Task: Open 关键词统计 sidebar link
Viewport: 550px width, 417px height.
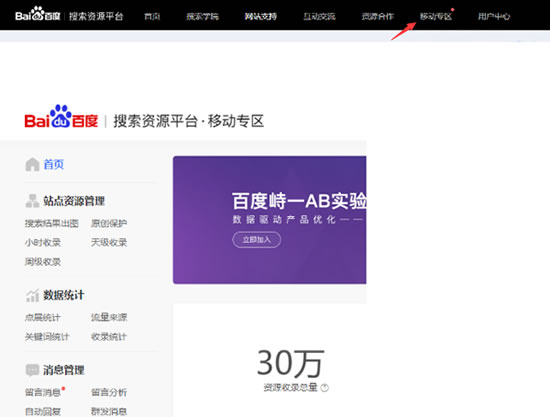Action: click(47, 337)
